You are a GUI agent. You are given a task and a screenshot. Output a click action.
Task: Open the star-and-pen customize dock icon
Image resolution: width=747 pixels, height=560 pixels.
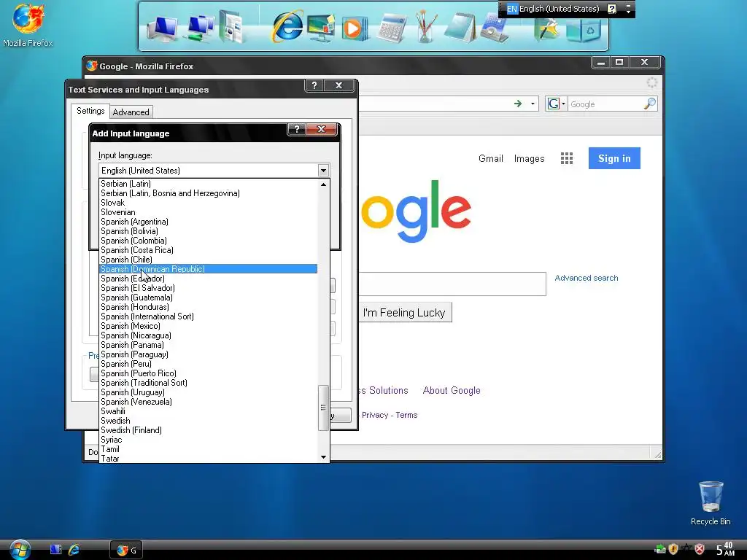pos(548,29)
